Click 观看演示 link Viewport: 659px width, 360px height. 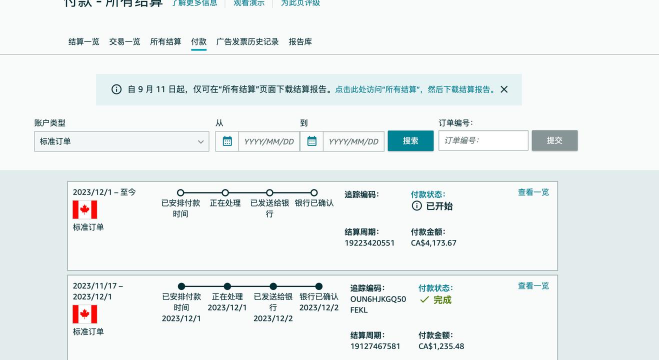point(249,3)
